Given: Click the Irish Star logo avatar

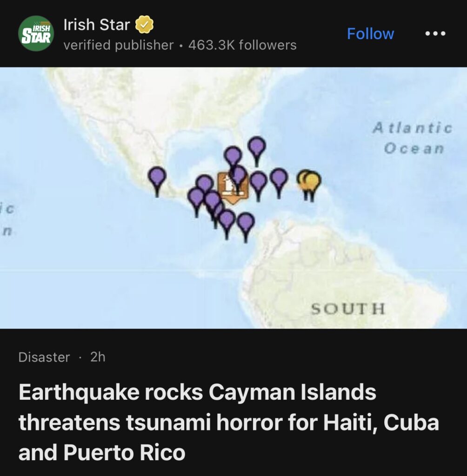Looking at the screenshot, I should pyautogui.click(x=36, y=33).
